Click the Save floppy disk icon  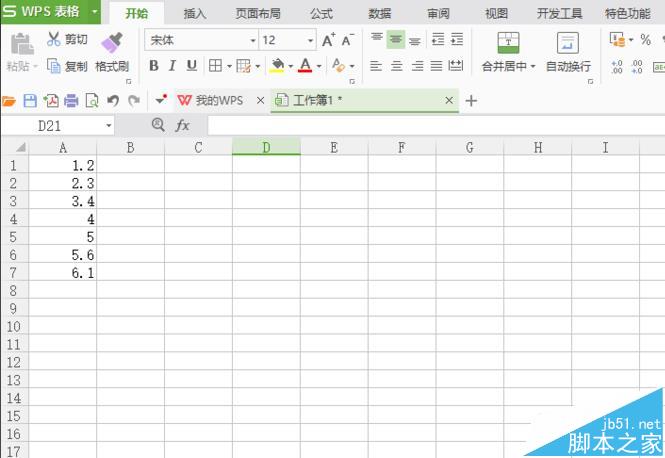coord(30,101)
